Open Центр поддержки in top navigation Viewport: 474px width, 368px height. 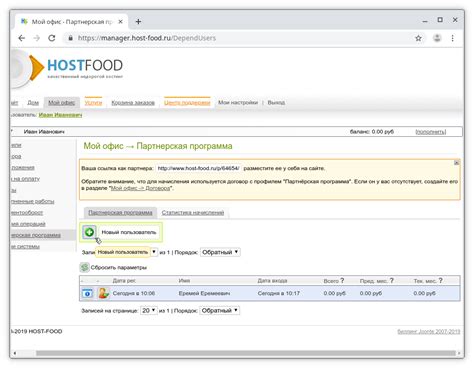[187, 103]
